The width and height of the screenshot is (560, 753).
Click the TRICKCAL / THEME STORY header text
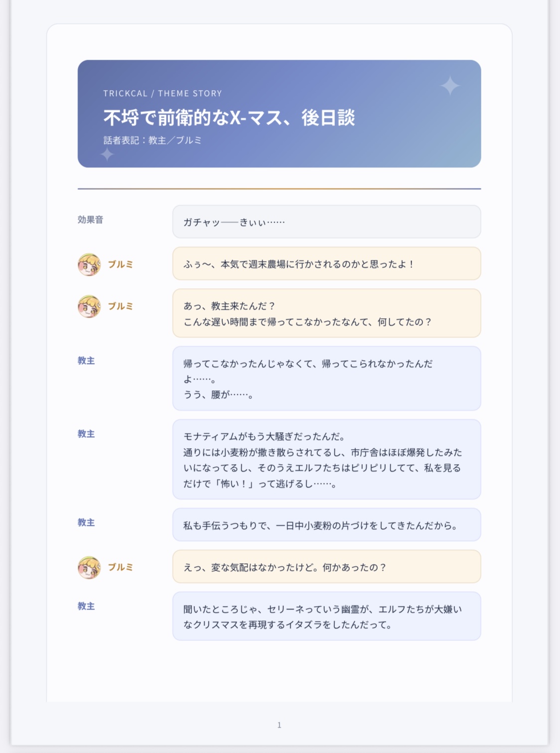tap(162, 93)
